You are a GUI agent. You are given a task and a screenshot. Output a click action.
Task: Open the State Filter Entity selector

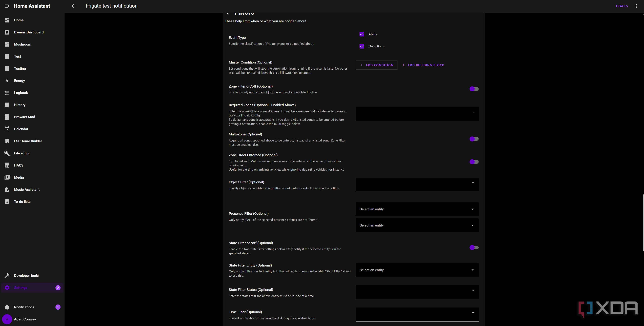click(417, 270)
